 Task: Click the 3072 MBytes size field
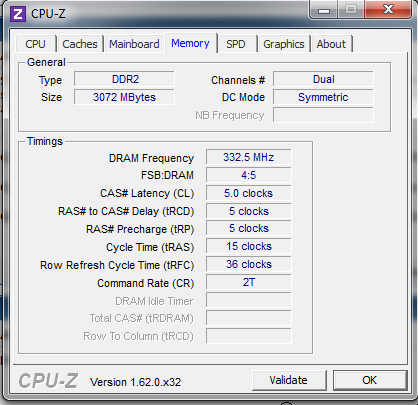[x=124, y=97]
